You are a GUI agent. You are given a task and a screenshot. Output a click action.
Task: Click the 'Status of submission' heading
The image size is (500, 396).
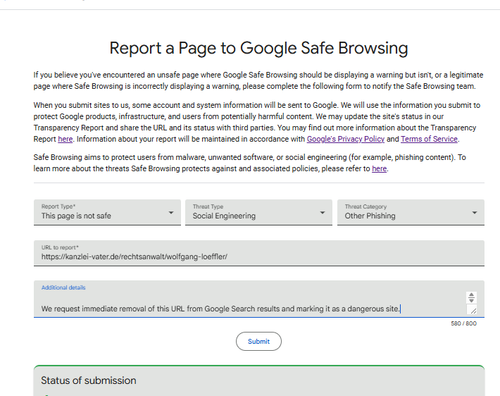click(x=89, y=380)
